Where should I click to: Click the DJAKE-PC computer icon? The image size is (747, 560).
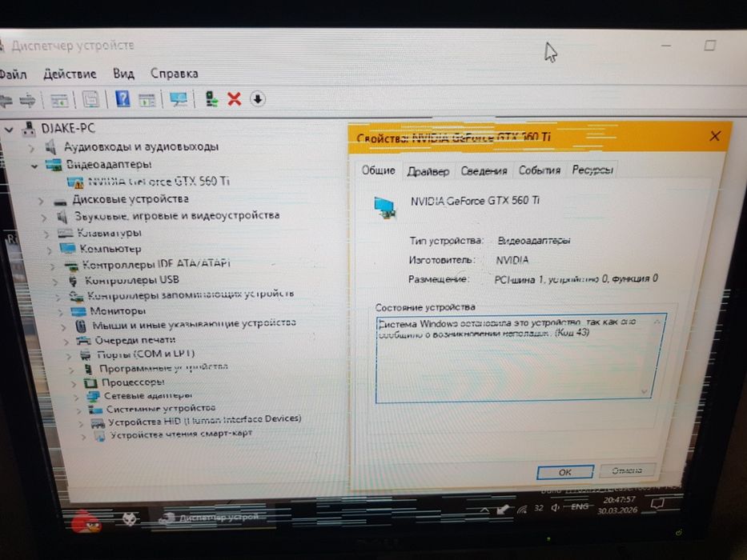(x=29, y=129)
